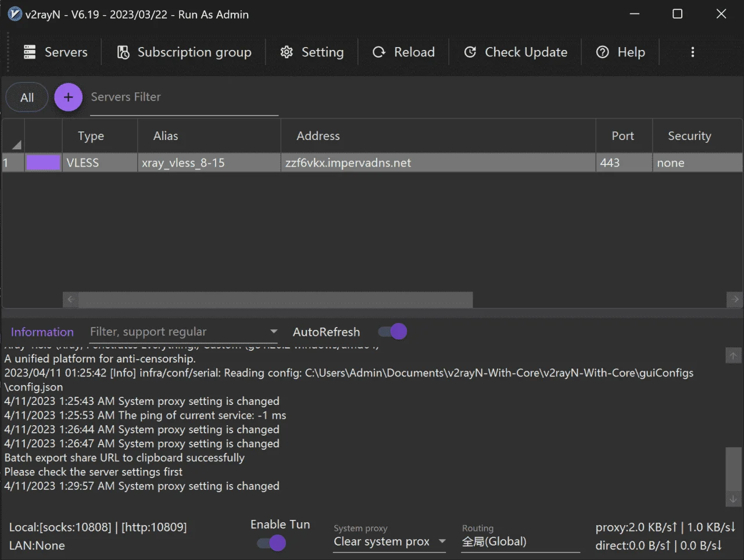This screenshot has width=744, height=560.
Task: Focus the Servers Filter field
Action: click(184, 98)
